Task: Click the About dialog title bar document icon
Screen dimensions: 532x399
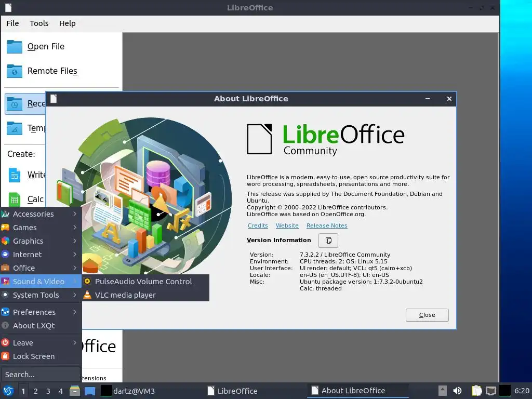Action: point(54,99)
